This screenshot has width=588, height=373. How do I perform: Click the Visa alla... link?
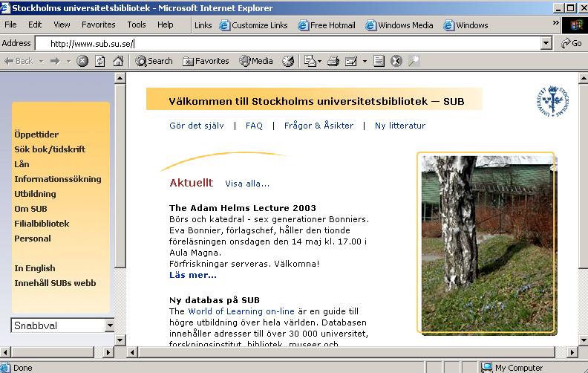247,184
